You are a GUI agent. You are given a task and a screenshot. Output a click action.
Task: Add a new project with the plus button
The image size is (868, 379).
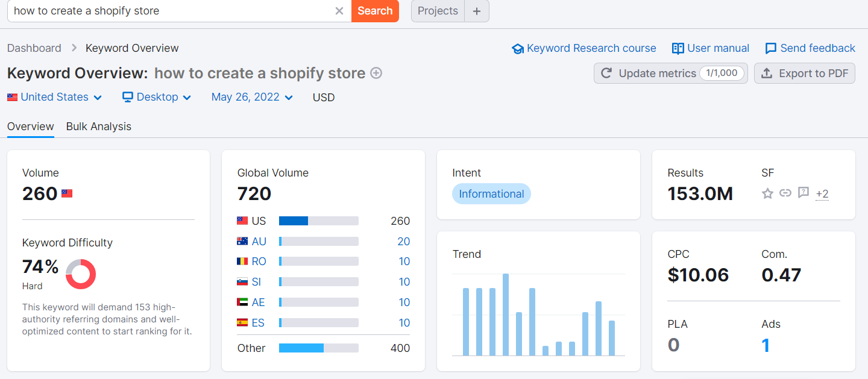[477, 11]
